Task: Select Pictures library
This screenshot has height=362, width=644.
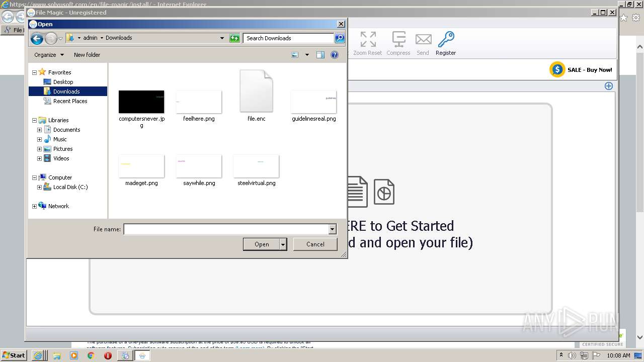Action: (x=62, y=149)
